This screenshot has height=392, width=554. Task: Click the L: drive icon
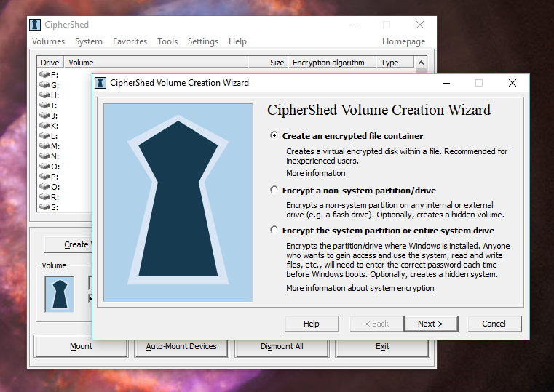tap(44, 136)
